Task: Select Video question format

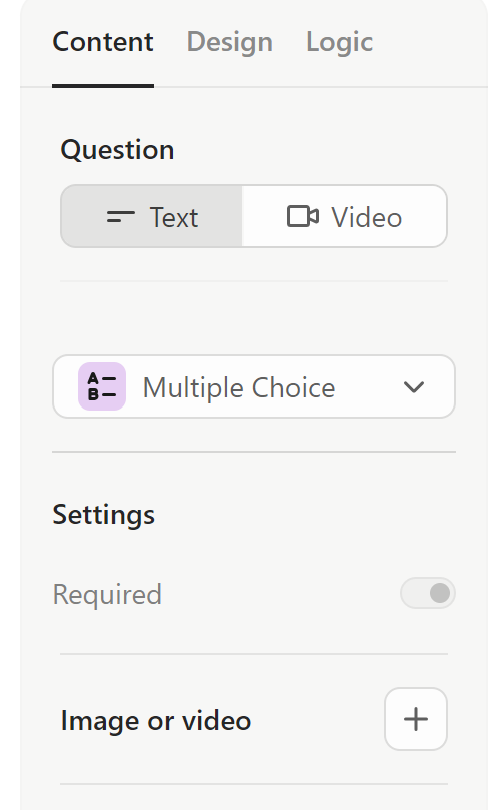Action: point(344,216)
